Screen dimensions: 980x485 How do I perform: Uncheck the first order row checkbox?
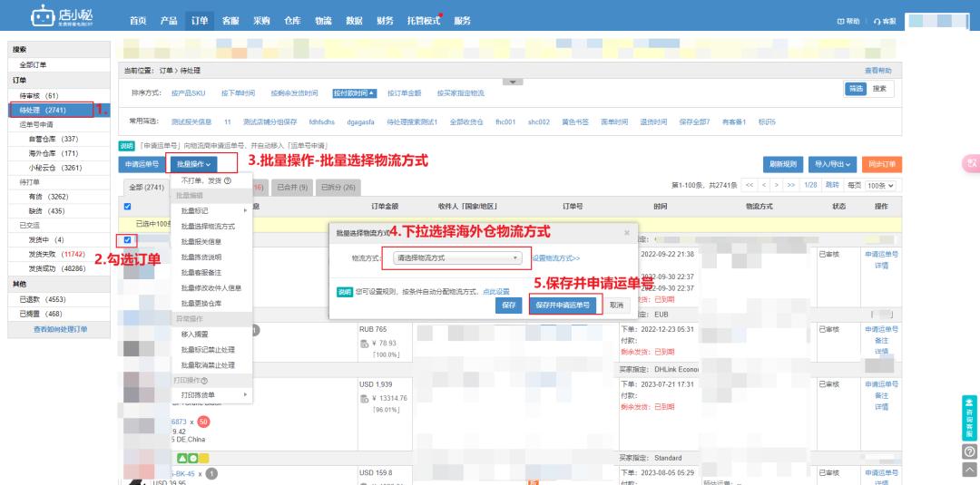click(127, 239)
